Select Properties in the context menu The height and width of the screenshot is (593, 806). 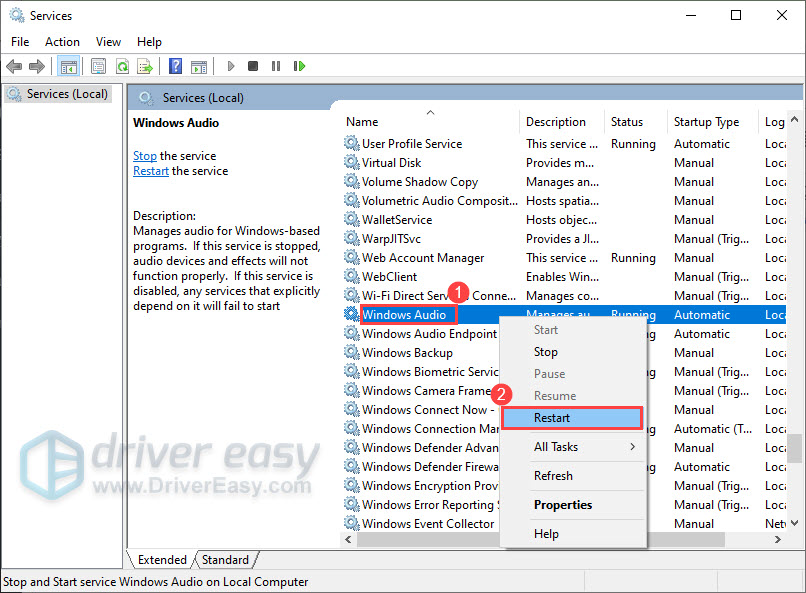pos(563,505)
